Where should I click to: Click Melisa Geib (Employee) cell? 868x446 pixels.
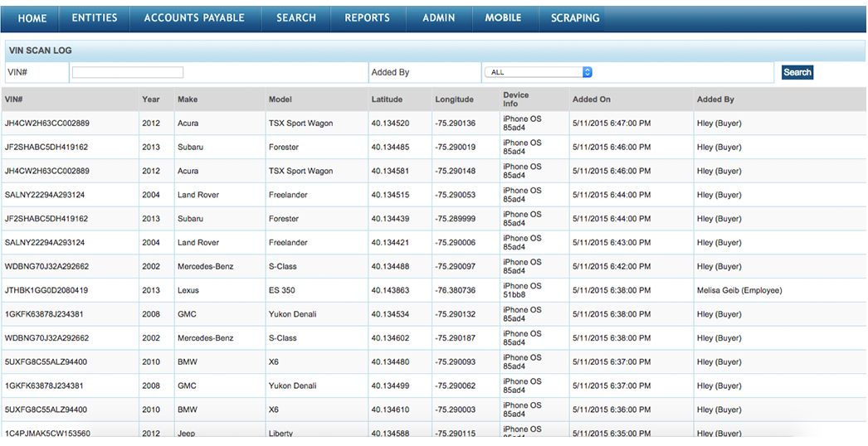pyautogui.click(x=739, y=290)
